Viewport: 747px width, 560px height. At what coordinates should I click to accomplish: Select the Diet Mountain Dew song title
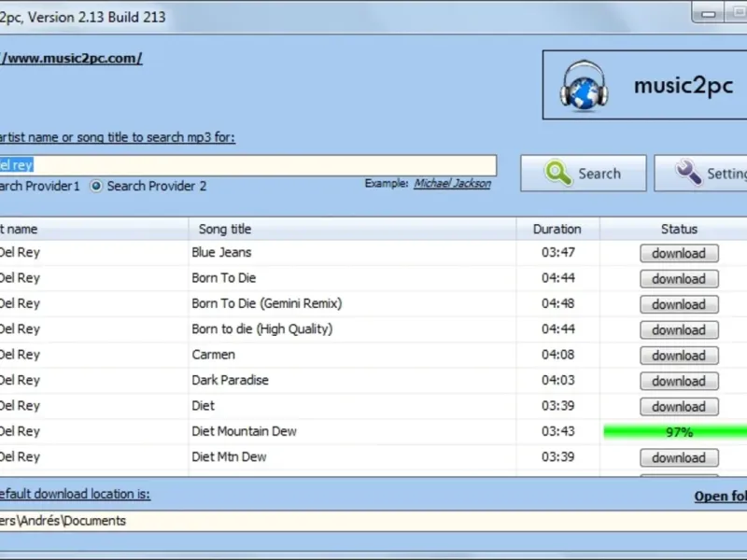click(x=244, y=431)
